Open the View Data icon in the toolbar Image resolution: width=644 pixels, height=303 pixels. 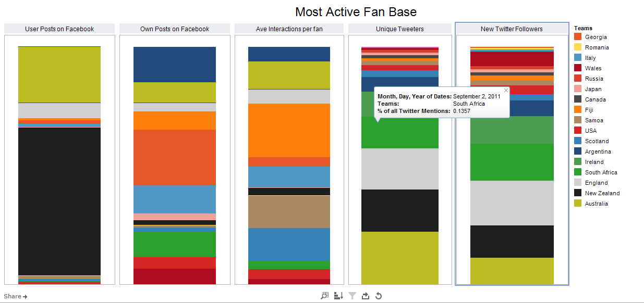pos(324,296)
